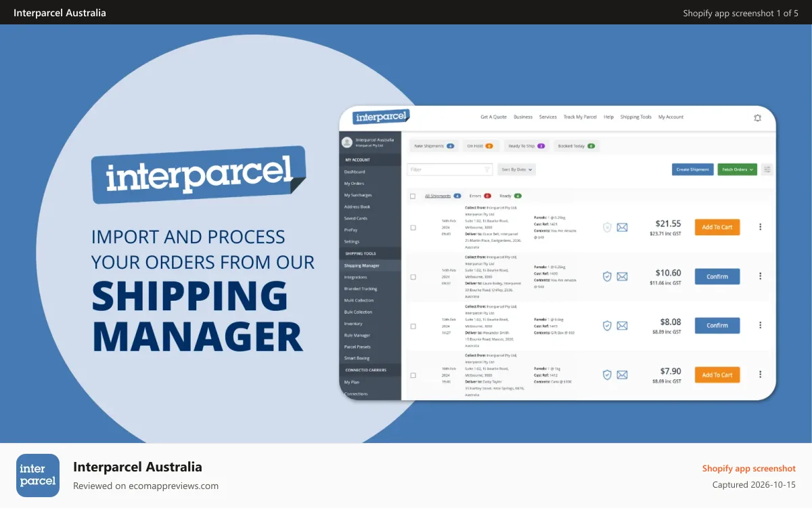This screenshot has height=508, width=812.
Task: Open the Business menu item
Action: click(x=523, y=117)
